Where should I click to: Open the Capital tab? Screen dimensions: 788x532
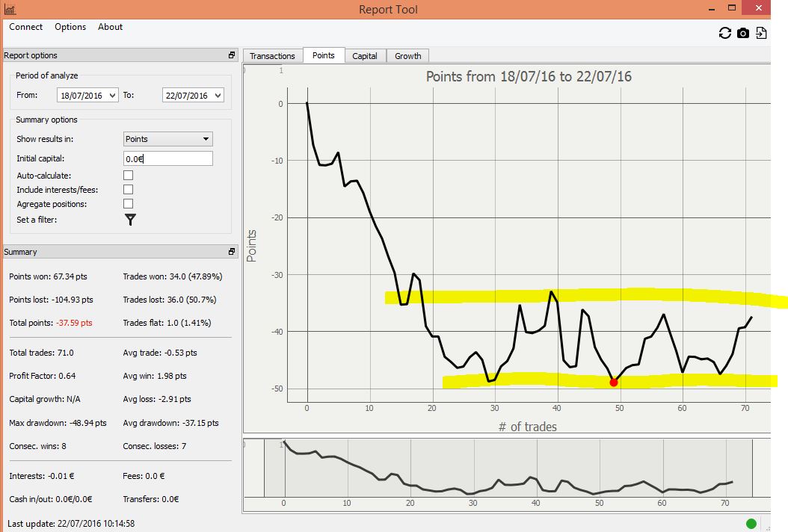[365, 56]
